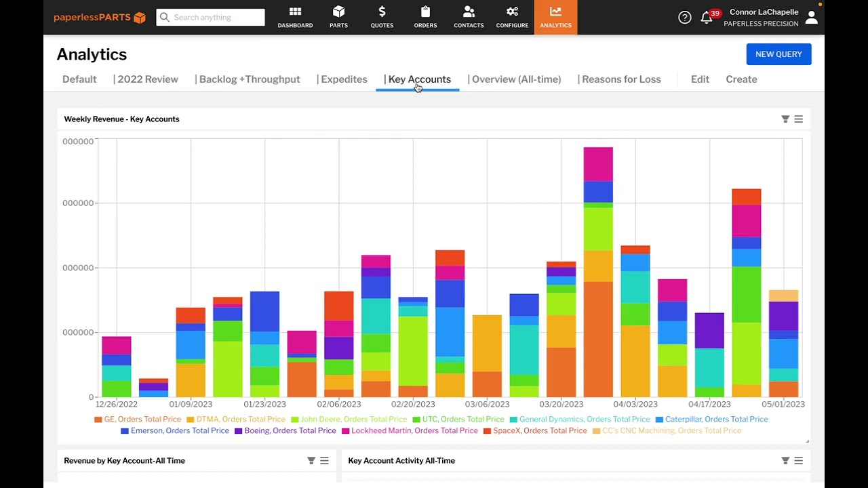Click the Weekly Revenue - Key Accounts title
This screenshot has width=868, height=488.
[x=121, y=119]
